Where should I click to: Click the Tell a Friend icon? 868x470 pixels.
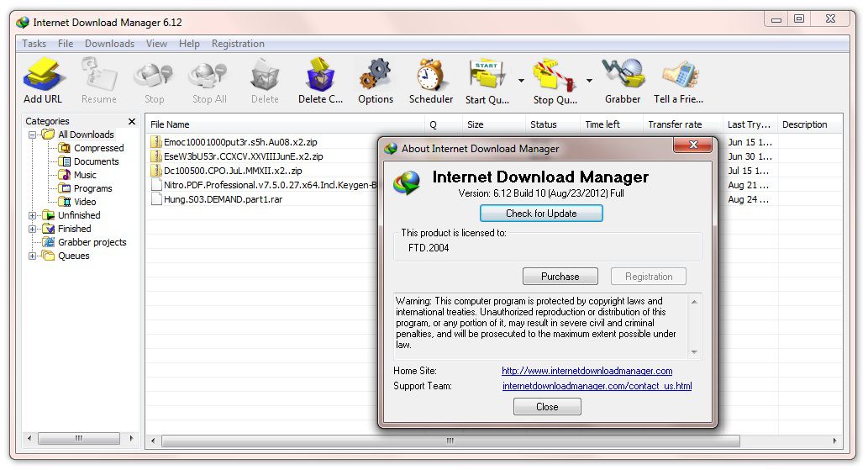(x=679, y=76)
